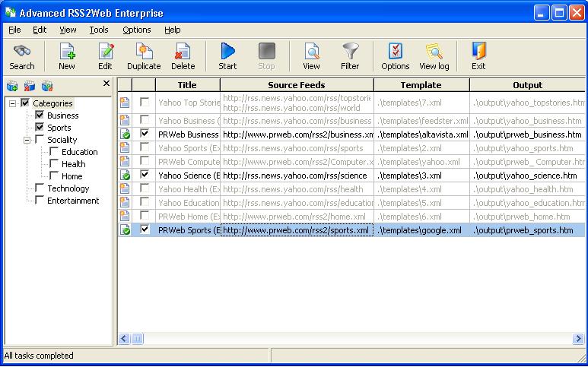Viewport: 588px width, 367px height.
Task: Sort by Source Feeds column header
Action: tap(296, 85)
